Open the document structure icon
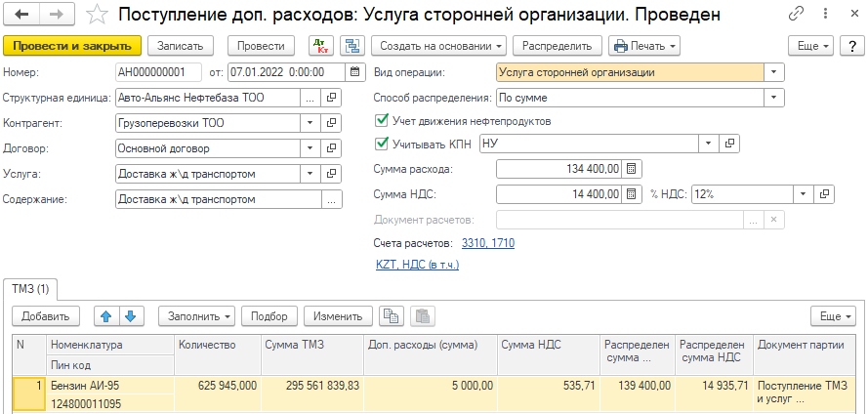The width and height of the screenshot is (868, 414). coord(351,46)
